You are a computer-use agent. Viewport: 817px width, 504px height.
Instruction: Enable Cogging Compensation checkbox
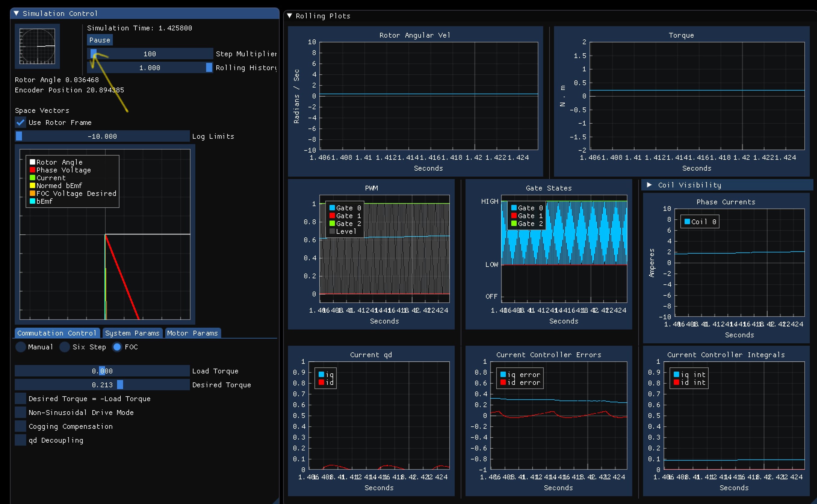pos(20,426)
